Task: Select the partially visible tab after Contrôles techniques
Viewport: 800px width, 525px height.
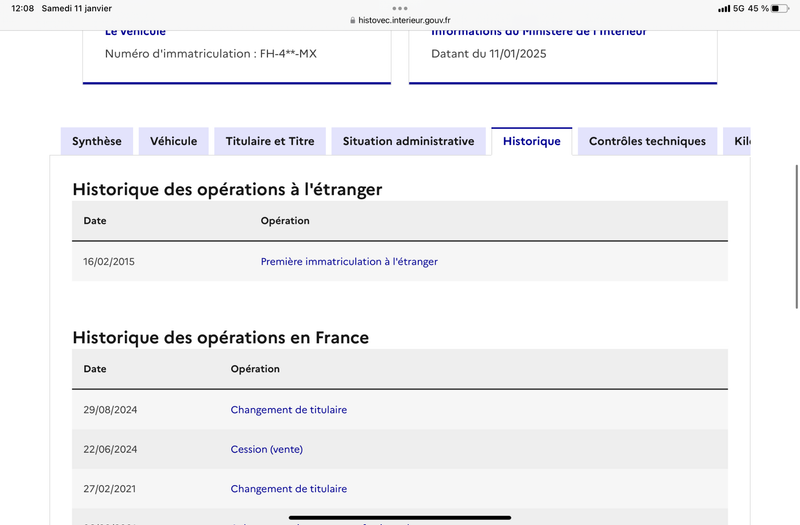Action: click(x=740, y=141)
